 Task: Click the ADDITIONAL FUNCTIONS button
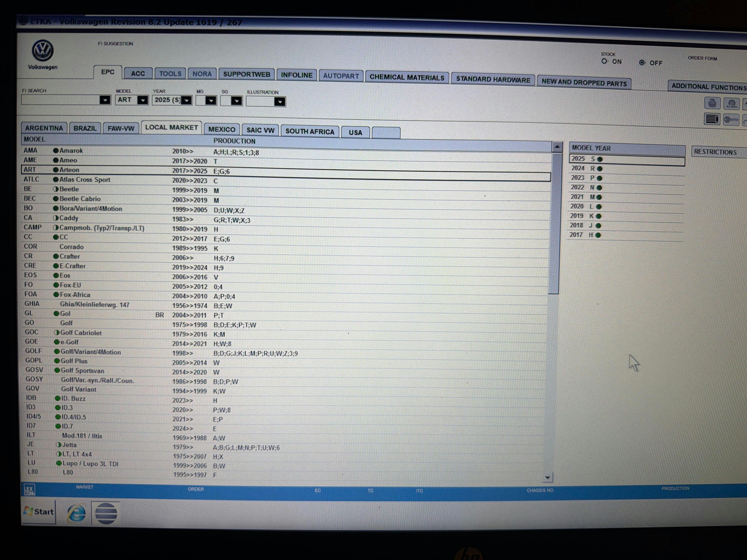(x=708, y=87)
